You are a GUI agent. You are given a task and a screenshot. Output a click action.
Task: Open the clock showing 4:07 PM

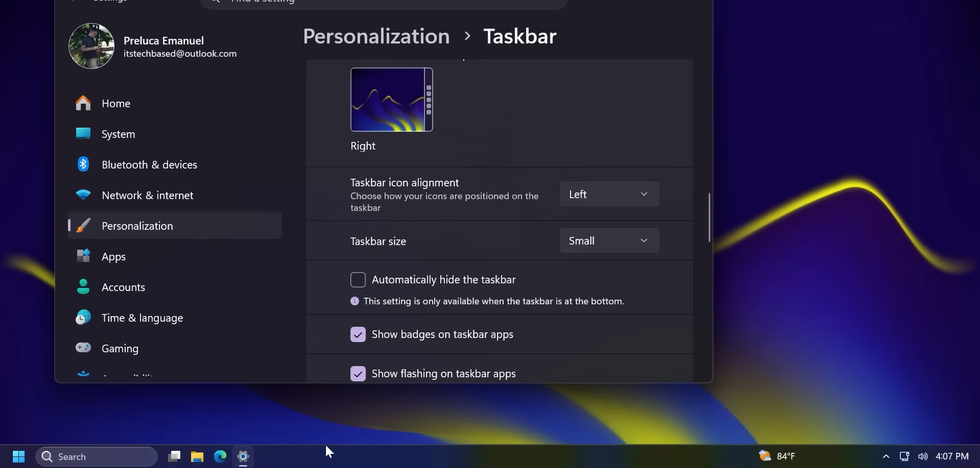(952, 456)
